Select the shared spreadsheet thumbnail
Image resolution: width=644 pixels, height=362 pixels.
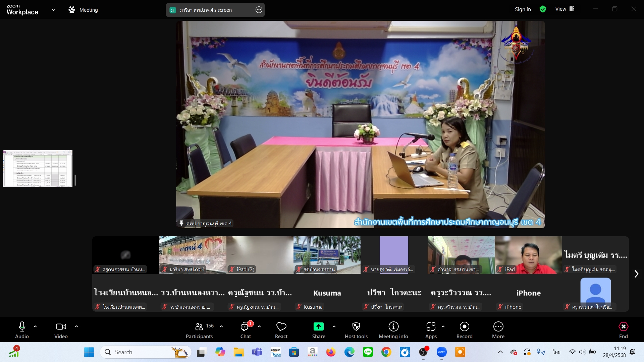pyautogui.click(x=38, y=169)
